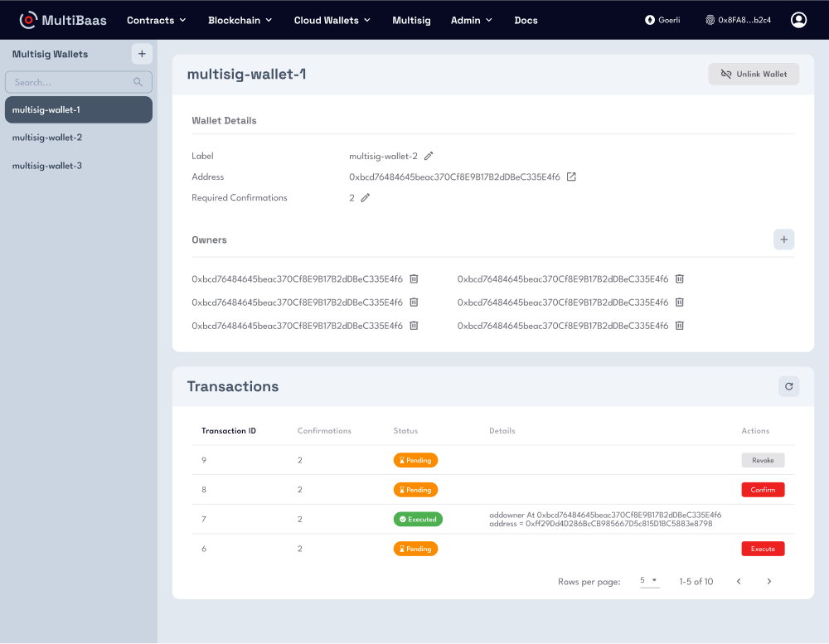Edit required confirmations pencil icon
Viewport: 829px width, 644px height.
coord(365,198)
